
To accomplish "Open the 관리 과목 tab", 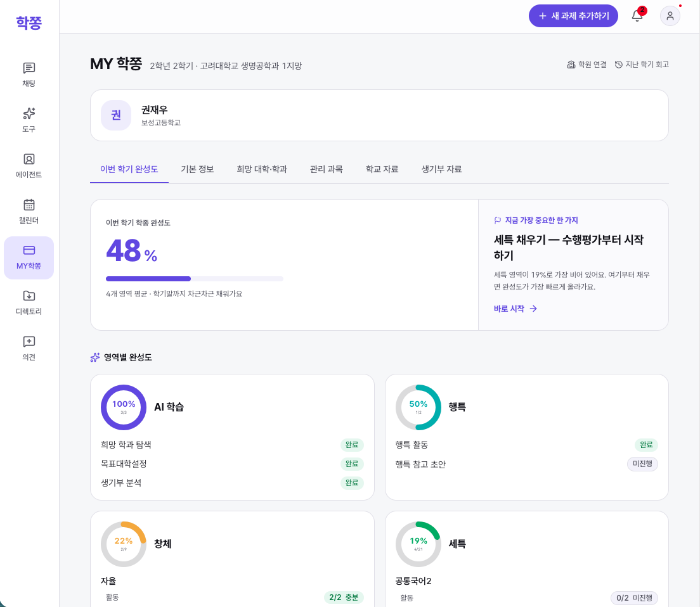I will pyautogui.click(x=327, y=169).
